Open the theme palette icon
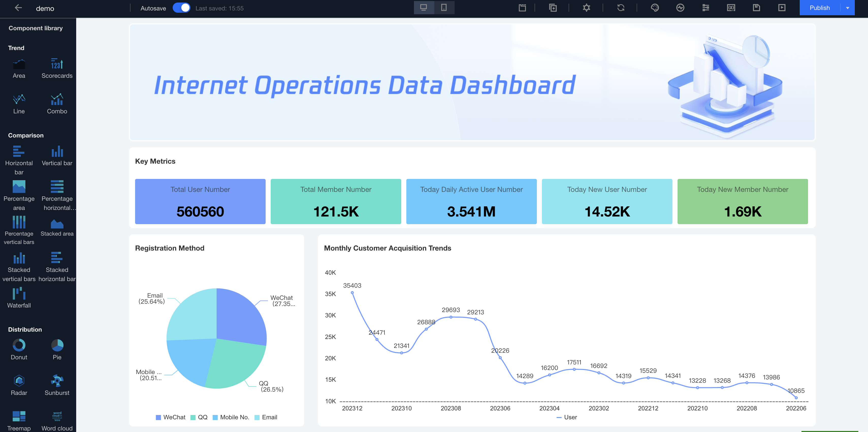Screen dimensions: 868x432 pyautogui.click(x=655, y=8)
